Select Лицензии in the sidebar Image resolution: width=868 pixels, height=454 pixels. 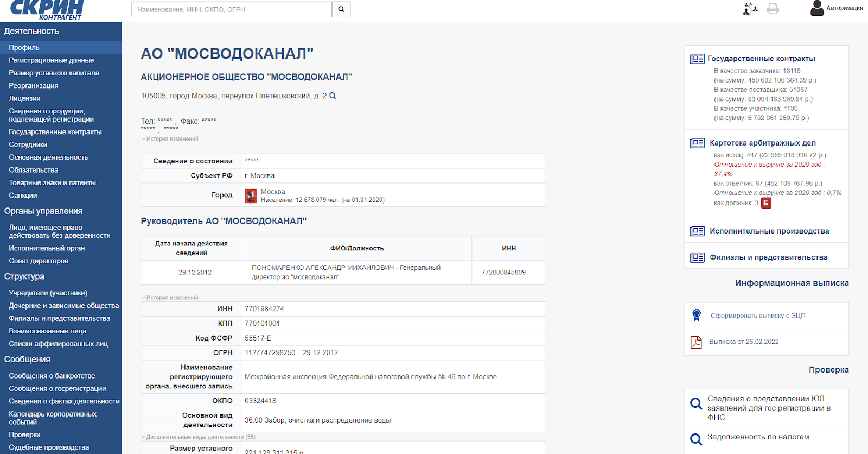point(24,98)
